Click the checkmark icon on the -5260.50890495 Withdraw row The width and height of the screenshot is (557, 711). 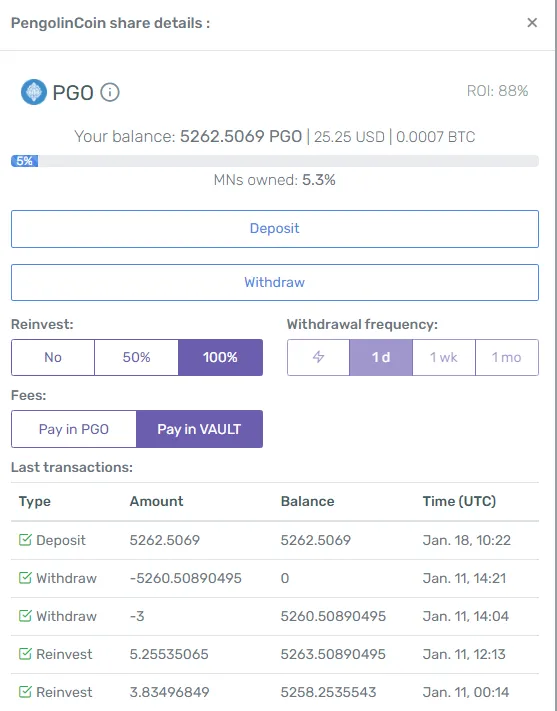pos(25,578)
